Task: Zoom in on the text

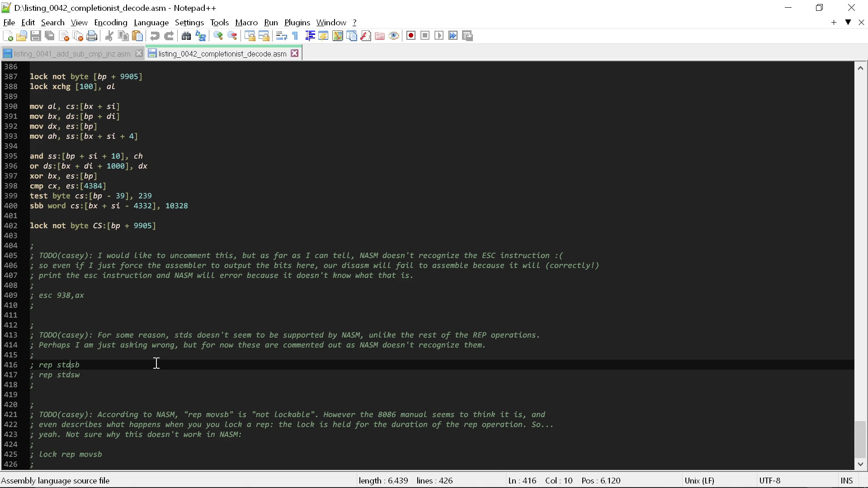Action: 218,36
